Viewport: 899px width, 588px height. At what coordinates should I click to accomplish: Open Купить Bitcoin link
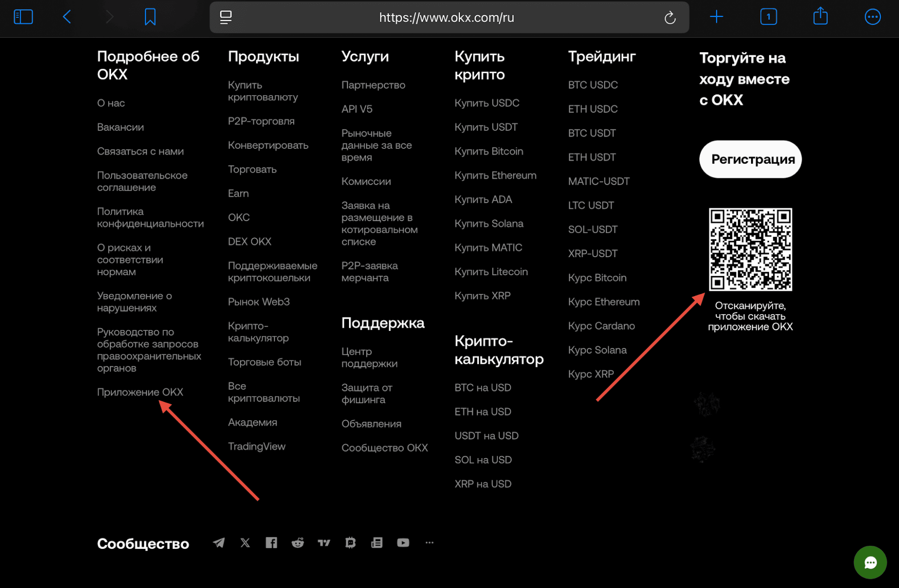(488, 151)
